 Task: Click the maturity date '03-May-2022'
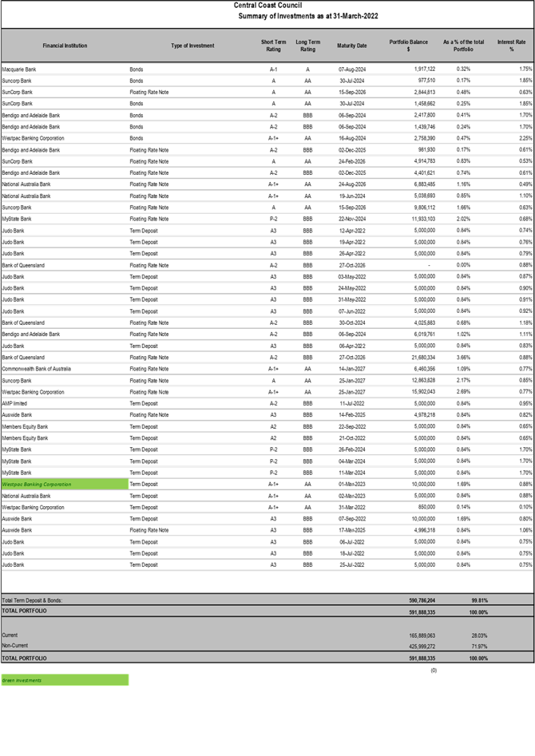click(x=352, y=277)
